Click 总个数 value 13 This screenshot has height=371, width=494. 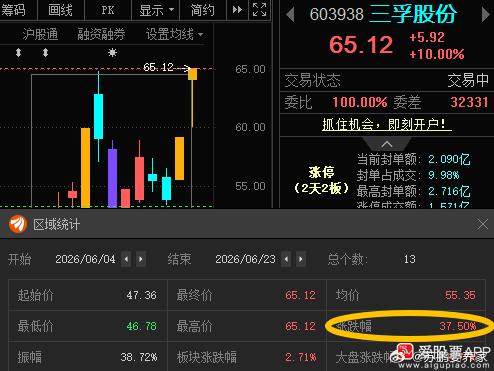tap(410, 259)
